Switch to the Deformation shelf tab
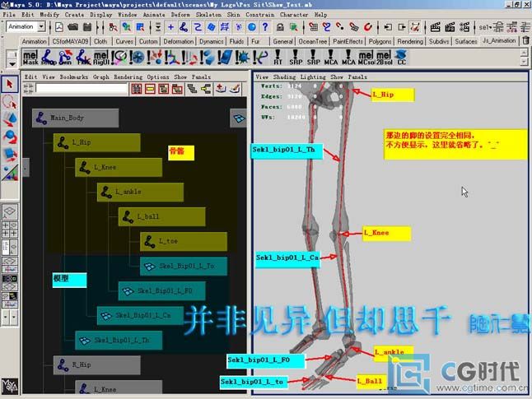This screenshot has width=532, height=399. click(179, 41)
